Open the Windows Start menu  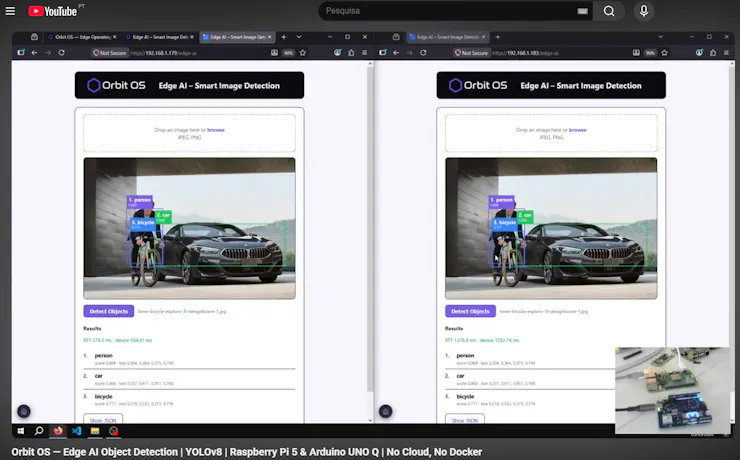[21, 431]
